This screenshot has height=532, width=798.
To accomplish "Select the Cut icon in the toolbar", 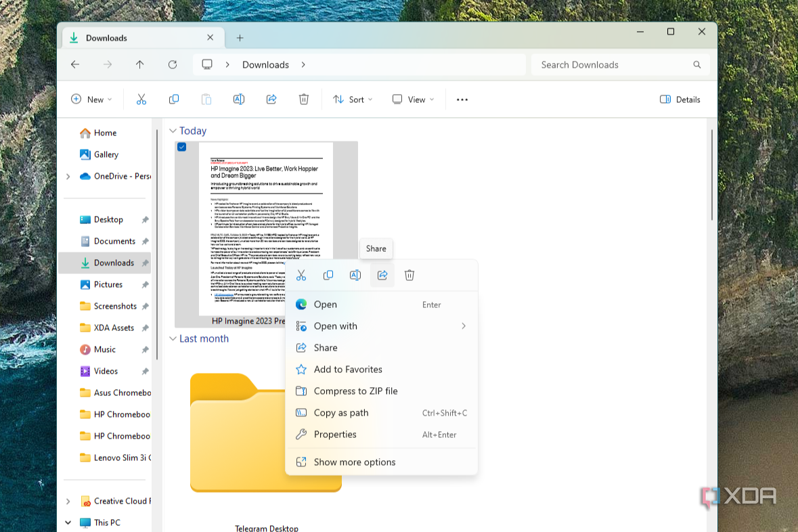I will pyautogui.click(x=141, y=99).
